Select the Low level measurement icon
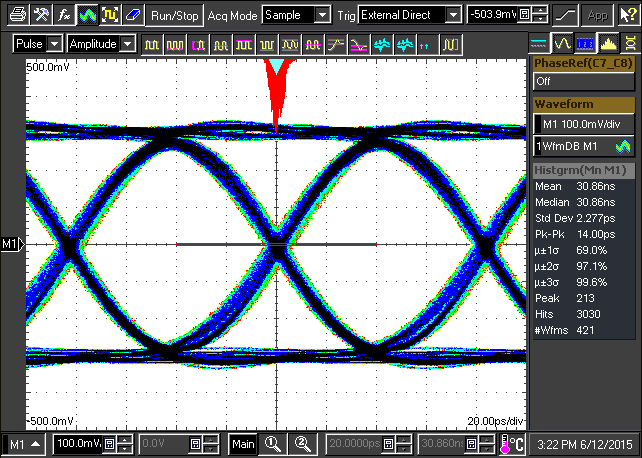Screen dimensions: 642x458 point(175,44)
